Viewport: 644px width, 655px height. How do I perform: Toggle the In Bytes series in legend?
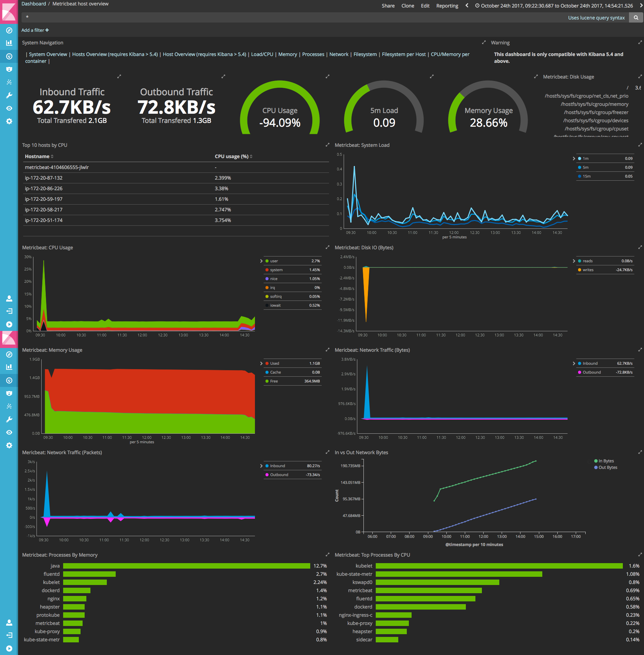point(604,461)
